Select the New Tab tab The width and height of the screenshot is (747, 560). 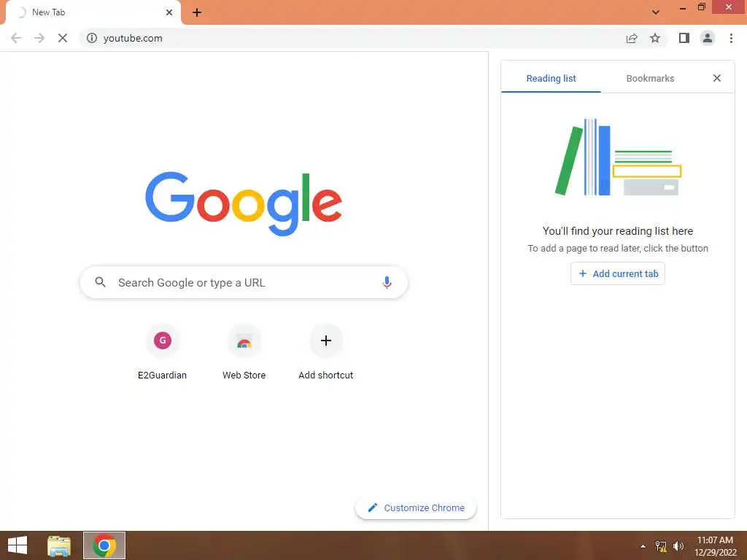[x=93, y=12]
